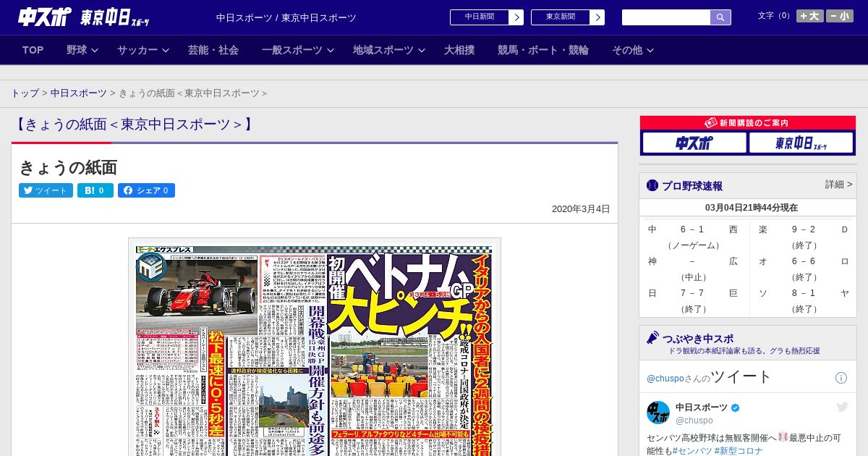The width and height of the screenshot is (868, 456).
Task: Expand the 地域スポーツ menu
Action: click(x=388, y=50)
